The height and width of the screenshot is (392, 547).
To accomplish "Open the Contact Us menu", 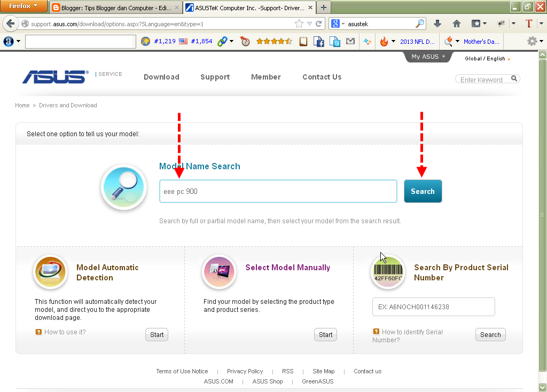I will click(x=322, y=77).
